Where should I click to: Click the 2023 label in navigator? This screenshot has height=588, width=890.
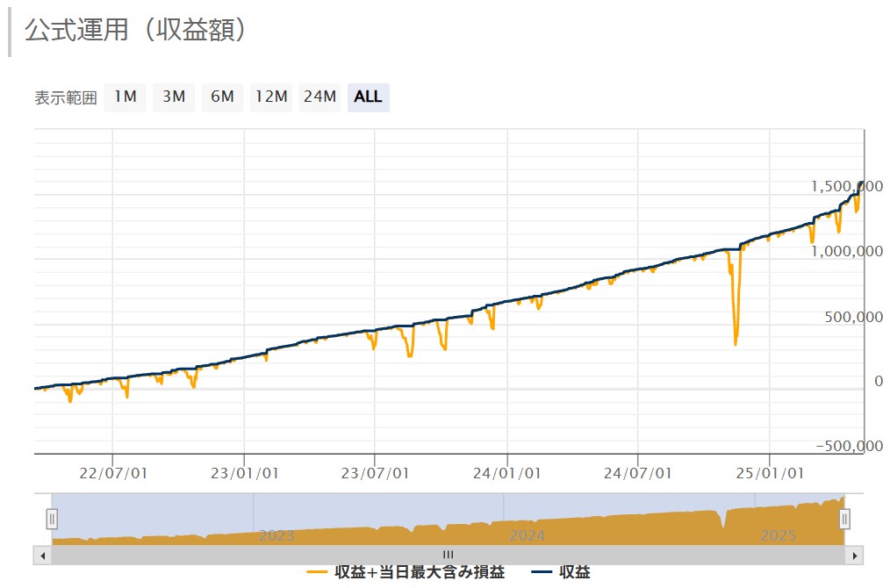(x=276, y=535)
